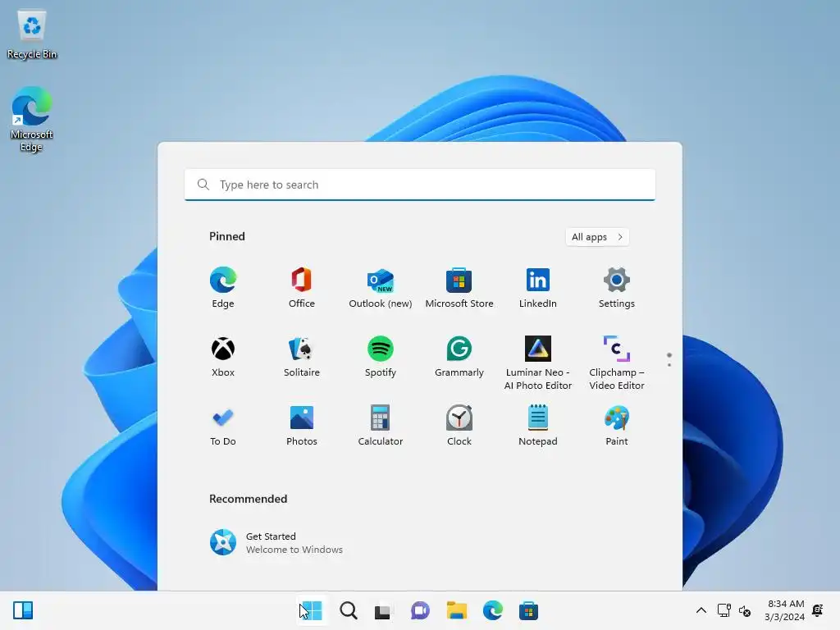840x630 pixels.
Task: Launch the Xbox app
Action: click(223, 357)
